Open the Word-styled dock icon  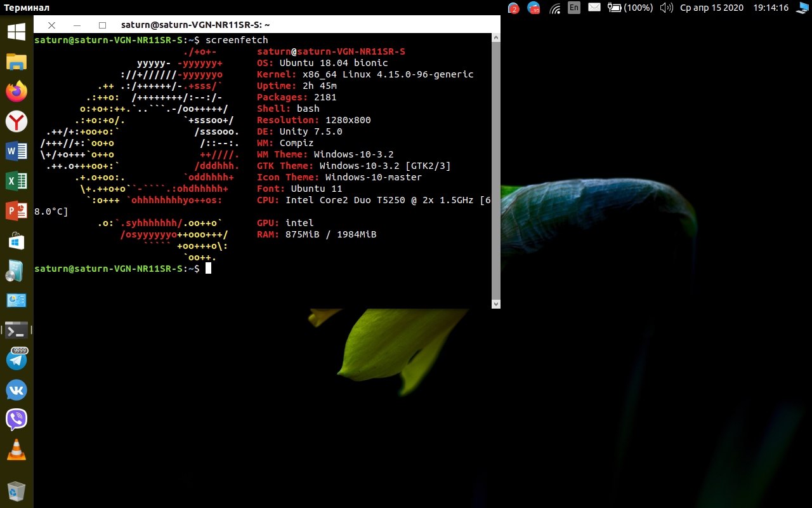16,151
